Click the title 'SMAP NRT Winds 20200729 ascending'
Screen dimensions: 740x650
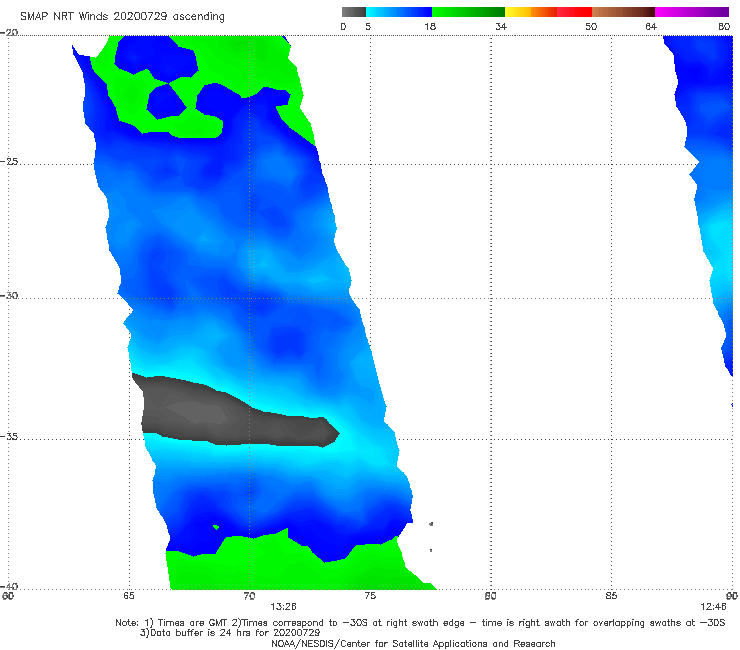pyautogui.click(x=122, y=17)
